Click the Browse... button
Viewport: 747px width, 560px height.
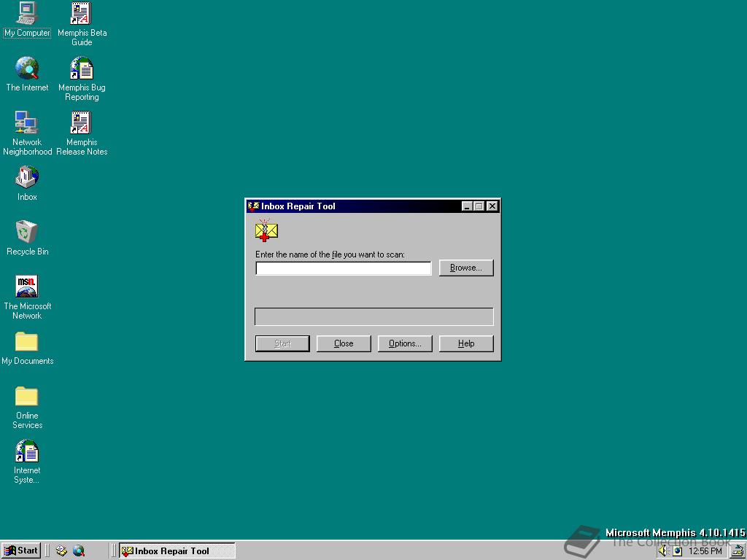[x=466, y=268]
